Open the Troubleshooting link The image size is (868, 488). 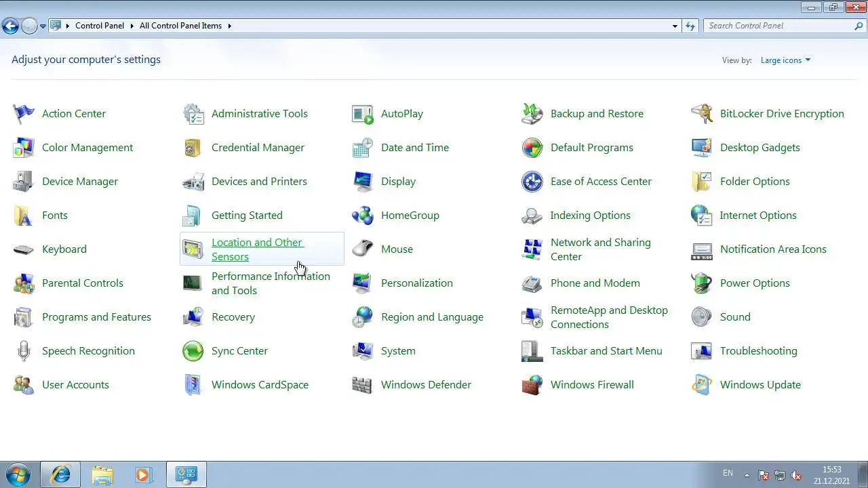(x=758, y=351)
